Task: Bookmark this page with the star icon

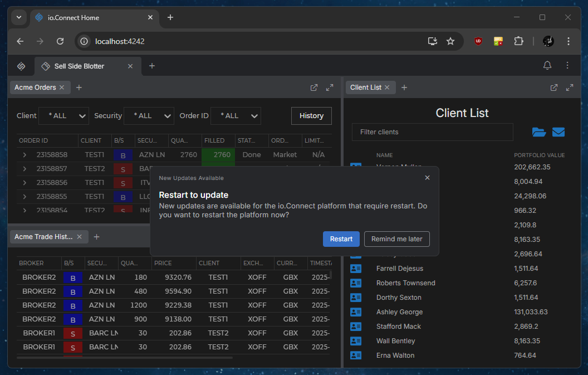Action: pyautogui.click(x=450, y=41)
